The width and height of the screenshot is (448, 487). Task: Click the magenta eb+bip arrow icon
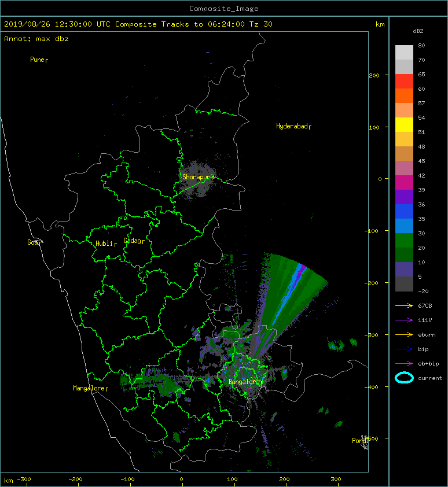point(404,363)
